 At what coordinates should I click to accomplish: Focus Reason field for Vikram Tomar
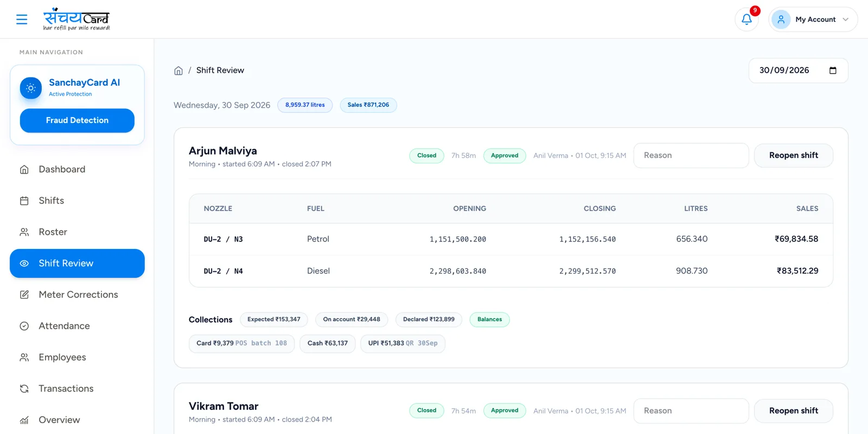(691, 411)
